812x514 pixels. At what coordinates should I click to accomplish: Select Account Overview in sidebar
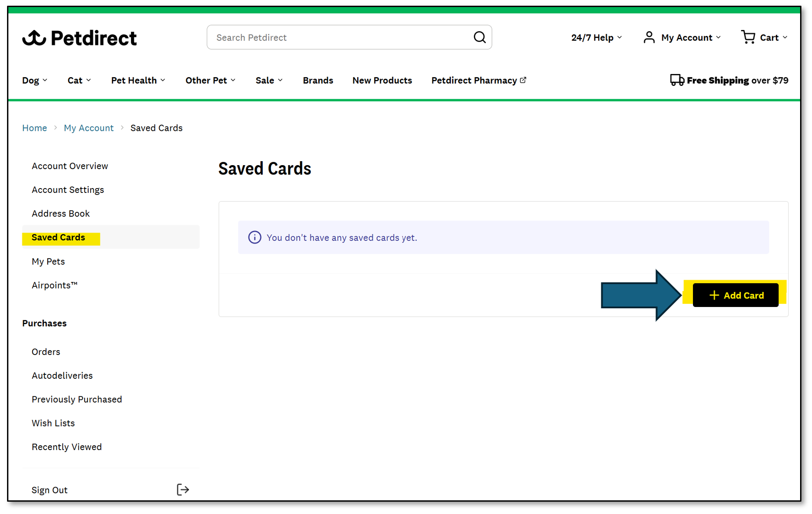[x=70, y=166]
